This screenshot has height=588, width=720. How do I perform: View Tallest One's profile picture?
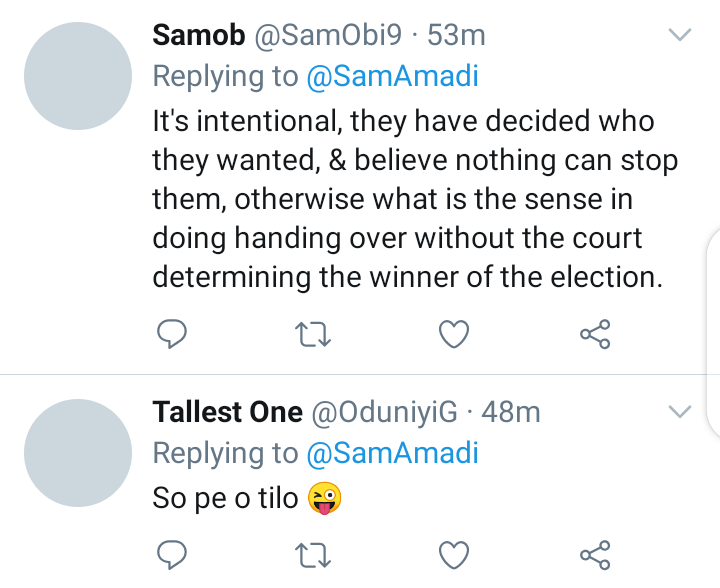pos(78,453)
